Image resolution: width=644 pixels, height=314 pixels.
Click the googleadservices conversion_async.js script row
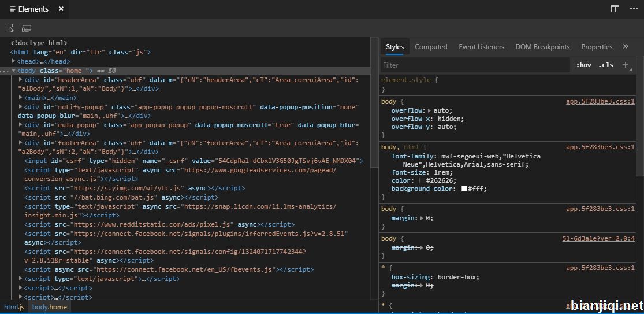(181, 174)
